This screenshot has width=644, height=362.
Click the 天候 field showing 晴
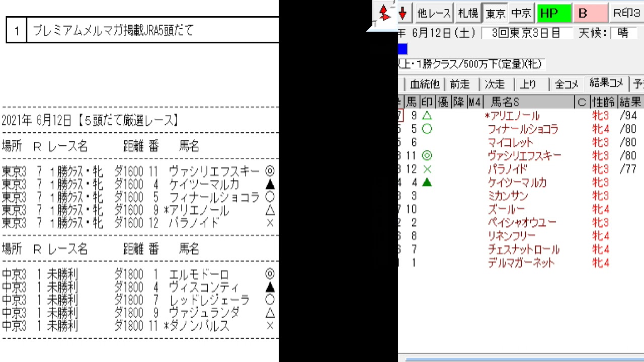coord(623,33)
